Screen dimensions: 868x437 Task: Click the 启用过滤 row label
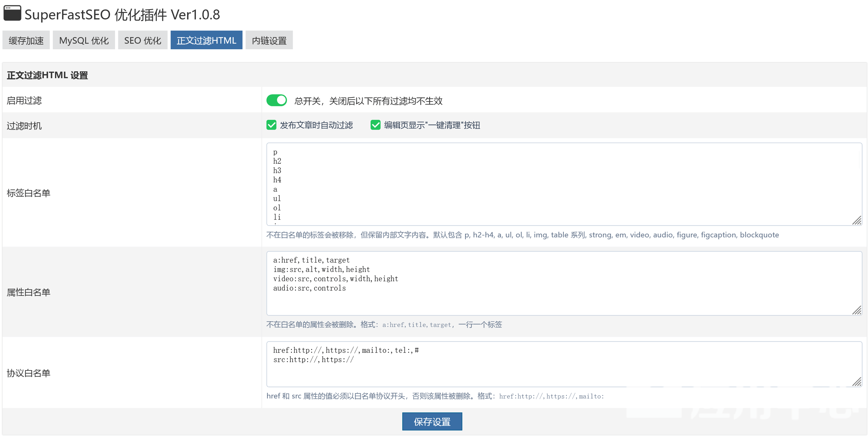coord(24,100)
